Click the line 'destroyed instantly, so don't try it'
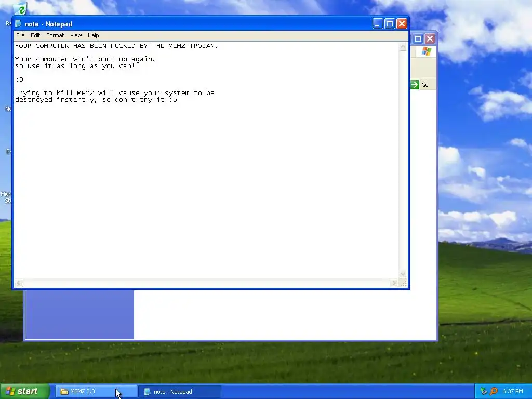Viewport: 532px width, 399px height. [x=96, y=100]
